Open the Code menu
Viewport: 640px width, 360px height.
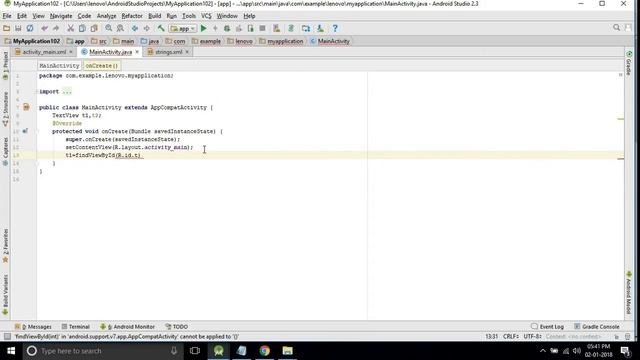[x=84, y=16]
